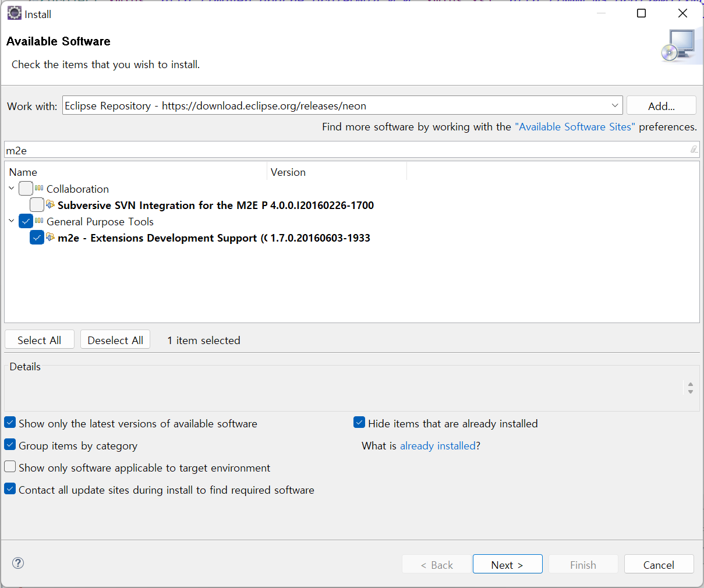This screenshot has width=704, height=588.
Task: Toggle Hide items that are already installed
Action: click(x=359, y=423)
